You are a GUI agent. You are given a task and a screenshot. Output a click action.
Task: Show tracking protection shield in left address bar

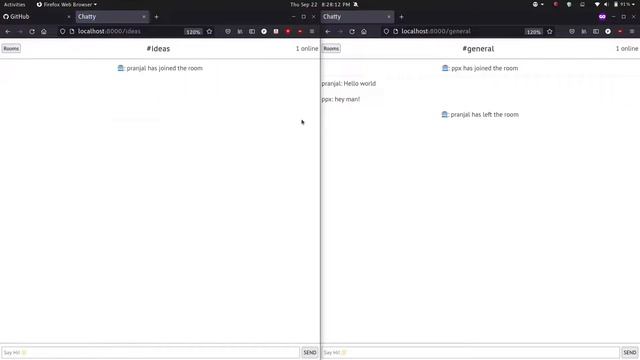pyautogui.click(x=62, y=31)
